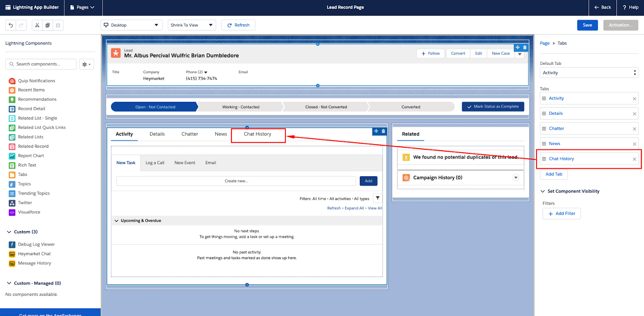Collapse Set Component Visibility section
This screenshot has height=316, width=644.
pos(543,192)
